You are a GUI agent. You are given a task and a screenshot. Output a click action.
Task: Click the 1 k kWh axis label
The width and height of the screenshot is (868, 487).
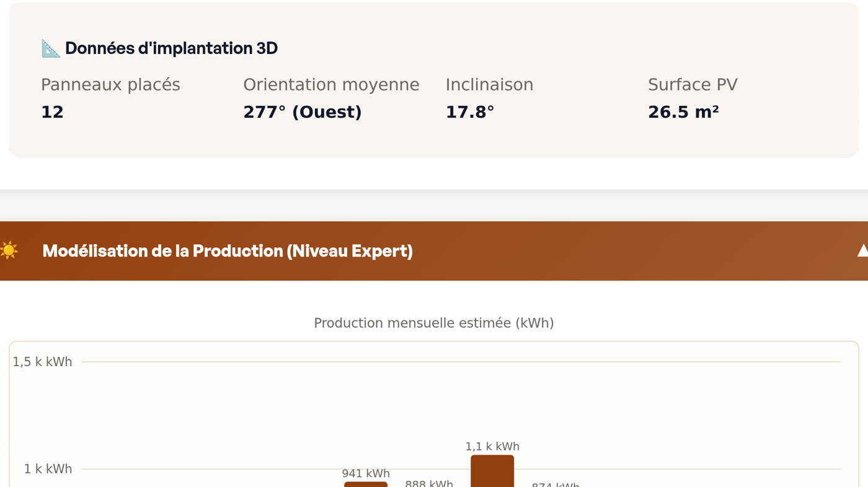tap(48, 469)
